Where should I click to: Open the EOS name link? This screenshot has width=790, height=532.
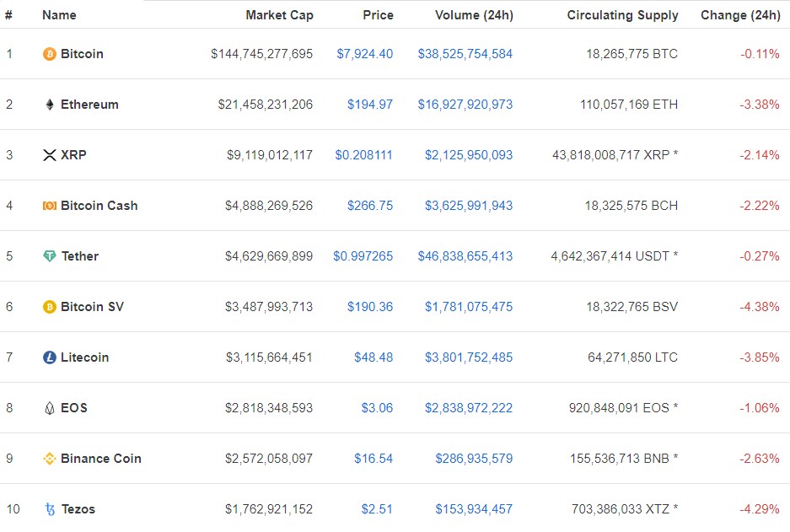[74, 408]
